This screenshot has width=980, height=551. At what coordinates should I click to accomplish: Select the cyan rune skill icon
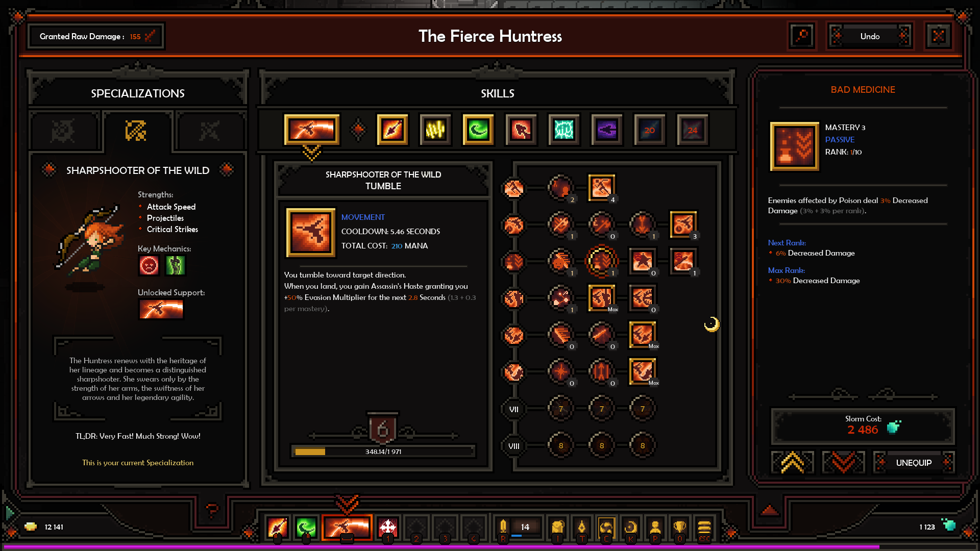pyautogui.click(x=563, y=130)
